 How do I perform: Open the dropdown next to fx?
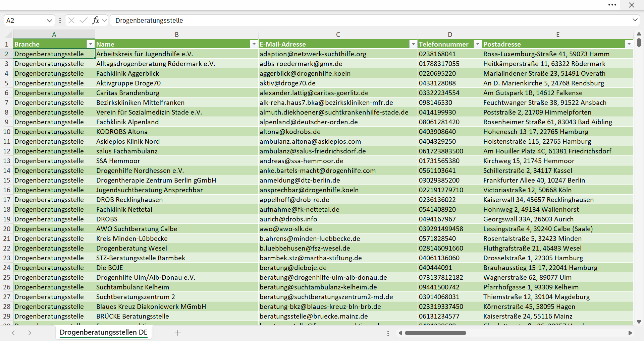click(104, 20)
